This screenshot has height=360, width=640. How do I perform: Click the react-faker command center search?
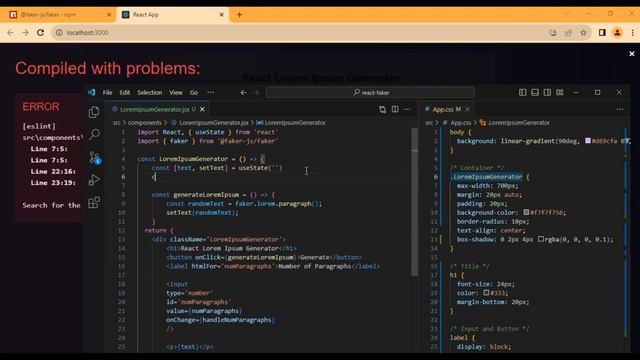(x=371, y=93)
